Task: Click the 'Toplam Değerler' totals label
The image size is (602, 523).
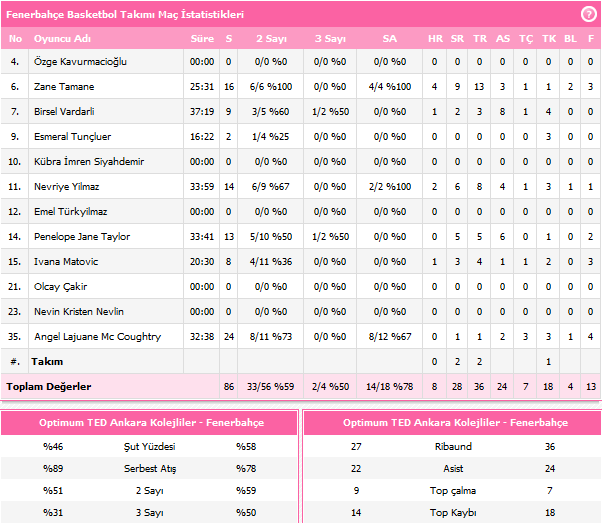Action: [x=49, y=386]
